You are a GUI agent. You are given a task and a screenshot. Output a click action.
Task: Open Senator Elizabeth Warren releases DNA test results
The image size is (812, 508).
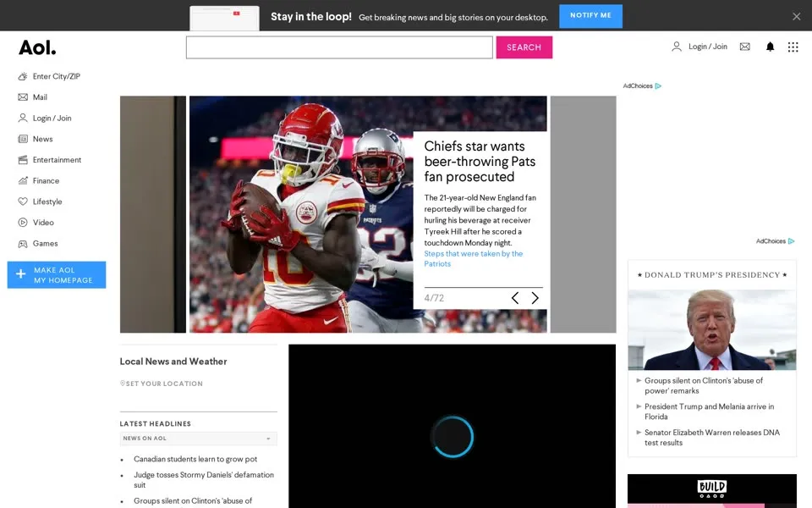(712, 438)
